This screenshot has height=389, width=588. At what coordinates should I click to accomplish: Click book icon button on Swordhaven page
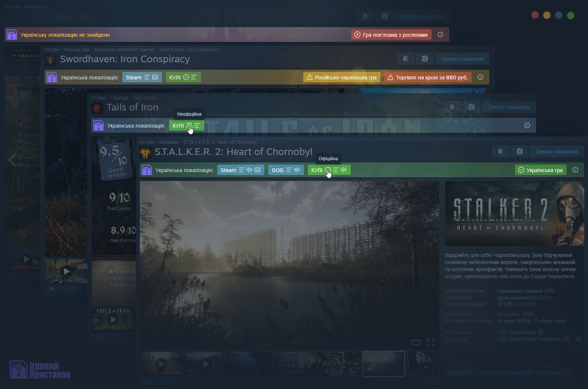(x=406, y=59)
